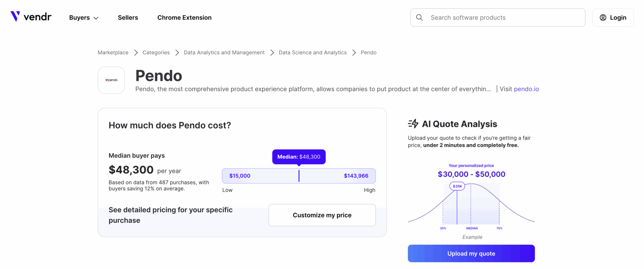Viewport: 644px width, 269px height.
Task: Visit the pendo.io website link
Action: (526, 89)
